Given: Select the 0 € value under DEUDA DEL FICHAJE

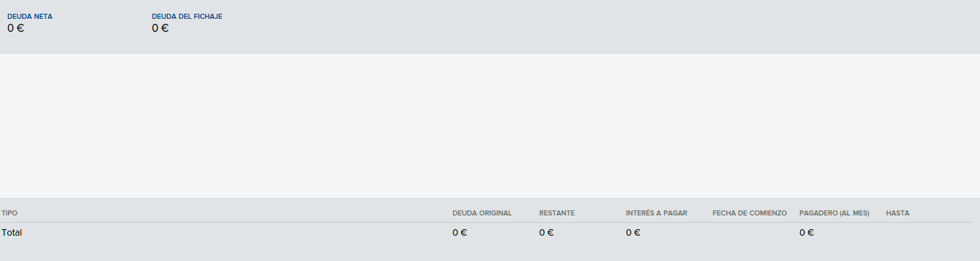Looking at the screenshot, I should 160,28.
